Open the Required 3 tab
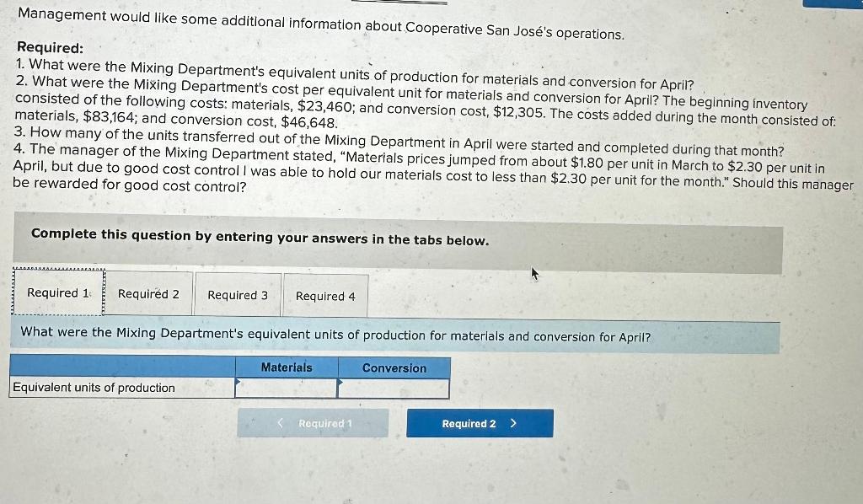 coord(238,294)
